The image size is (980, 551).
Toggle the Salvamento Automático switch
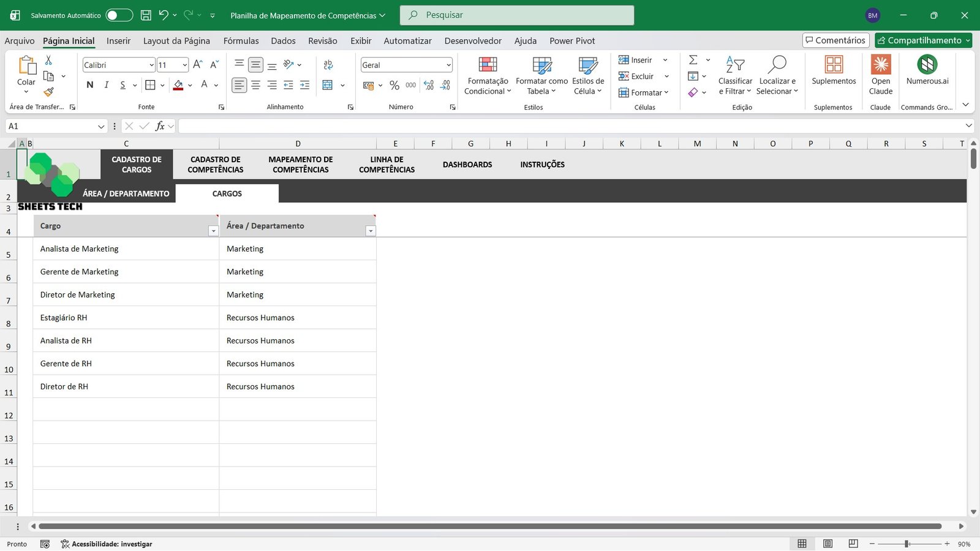pos(119,15)
